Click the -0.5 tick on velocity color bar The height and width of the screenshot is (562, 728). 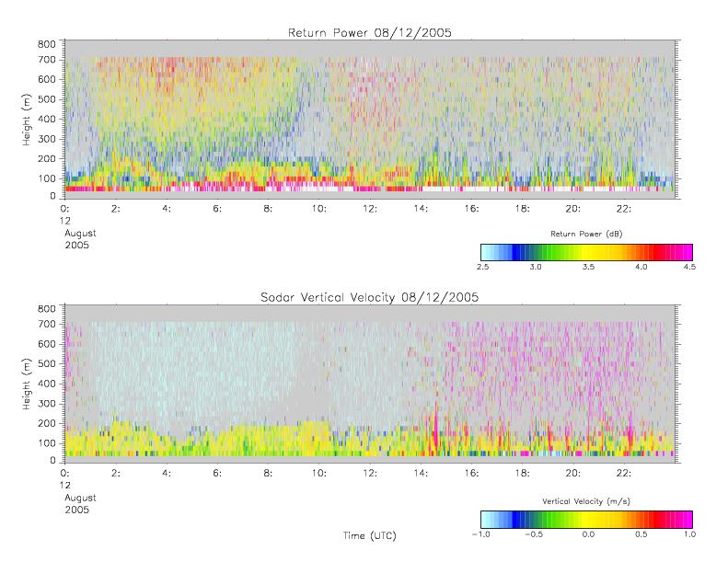click(x=534, y=534)
